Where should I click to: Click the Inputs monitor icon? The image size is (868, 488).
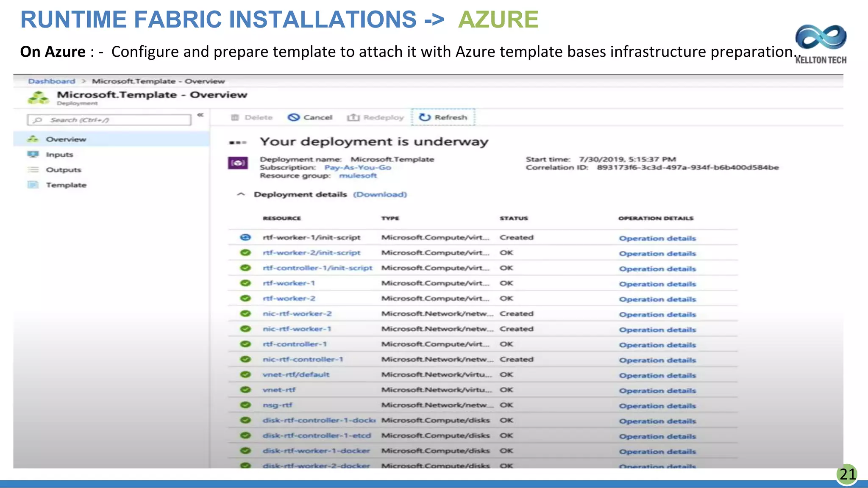(x=33, y=154)
